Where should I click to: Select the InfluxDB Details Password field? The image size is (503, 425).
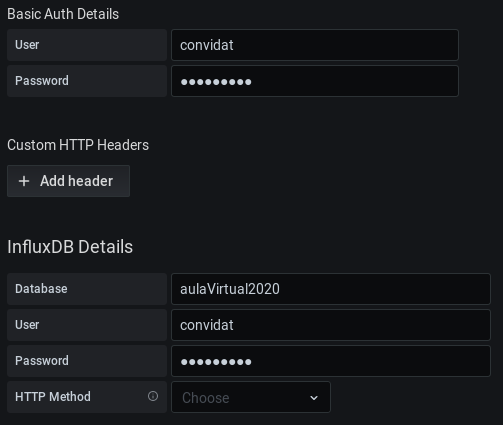pos(331,361)
